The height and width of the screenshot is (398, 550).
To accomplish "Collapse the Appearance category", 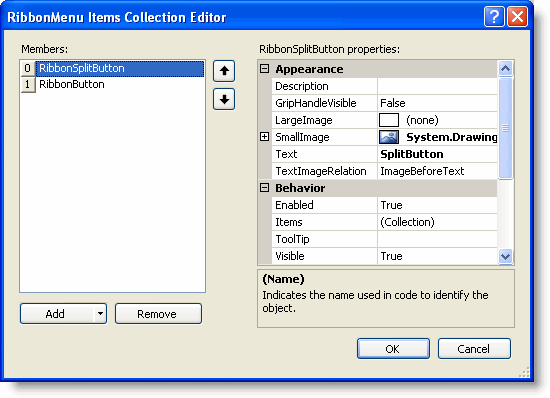I will click(x=264, y=69).
